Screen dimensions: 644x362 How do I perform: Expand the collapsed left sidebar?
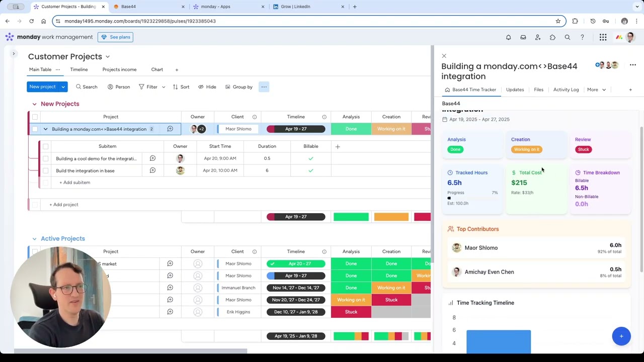click(x=14, y=53)
